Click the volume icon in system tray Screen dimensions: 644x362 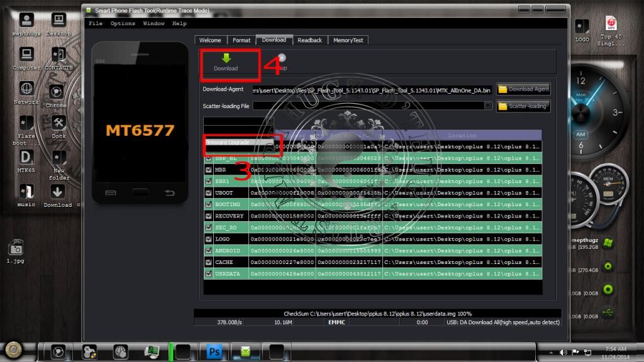tap(563, 352)
